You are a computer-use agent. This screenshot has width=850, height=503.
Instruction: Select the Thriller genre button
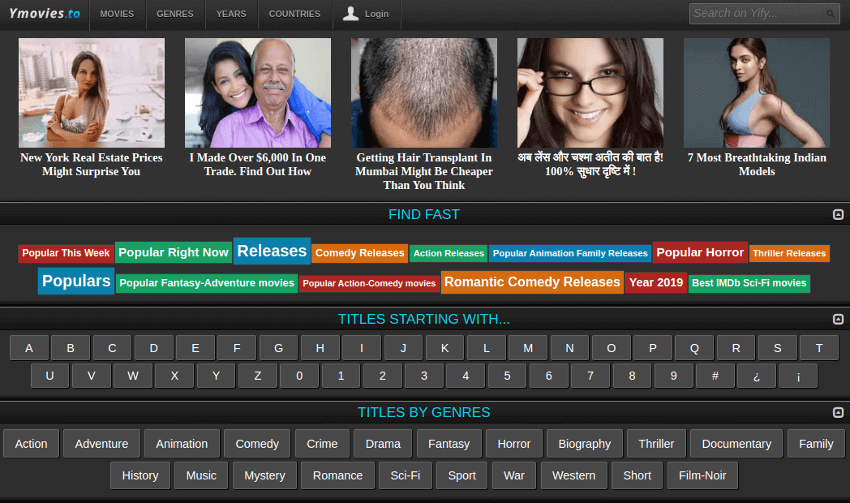[656, 444]
